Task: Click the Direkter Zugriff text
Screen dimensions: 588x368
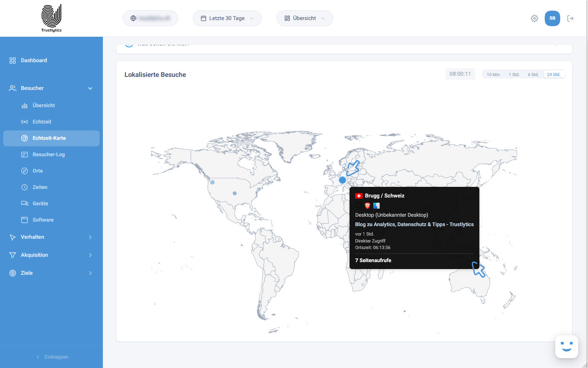Action: [x=370, y=241]
